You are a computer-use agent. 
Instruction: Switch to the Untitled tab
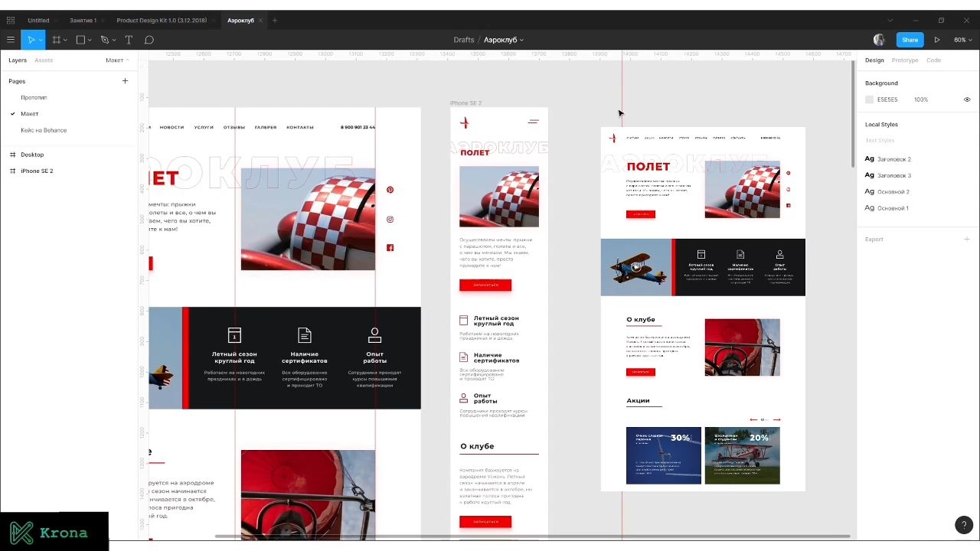click(x=38, y=21)
